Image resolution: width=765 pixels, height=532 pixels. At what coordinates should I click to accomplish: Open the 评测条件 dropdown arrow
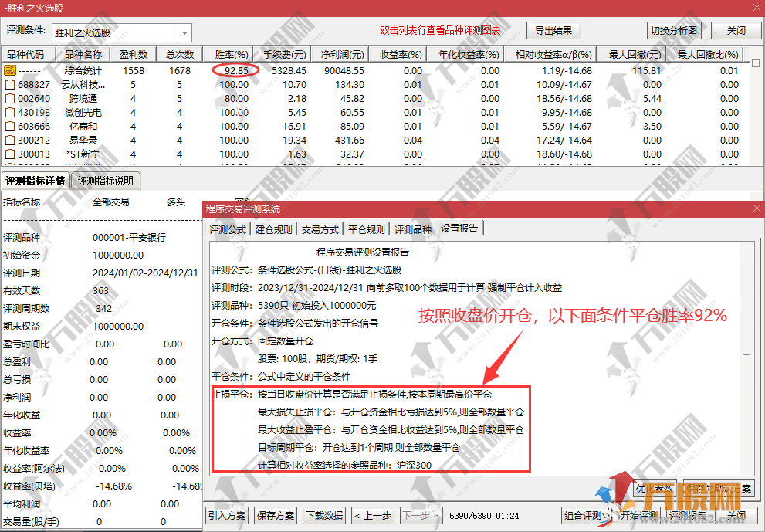point(184,32)
